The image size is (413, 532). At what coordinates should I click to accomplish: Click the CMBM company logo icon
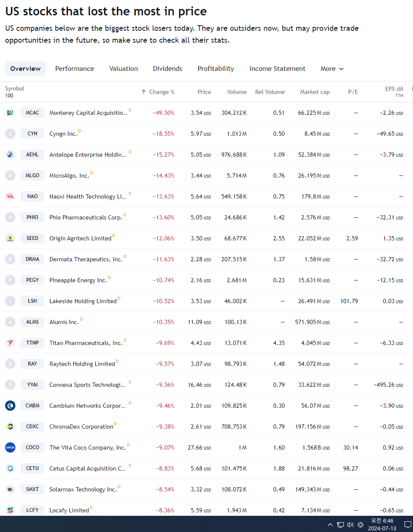coord(10,406)
